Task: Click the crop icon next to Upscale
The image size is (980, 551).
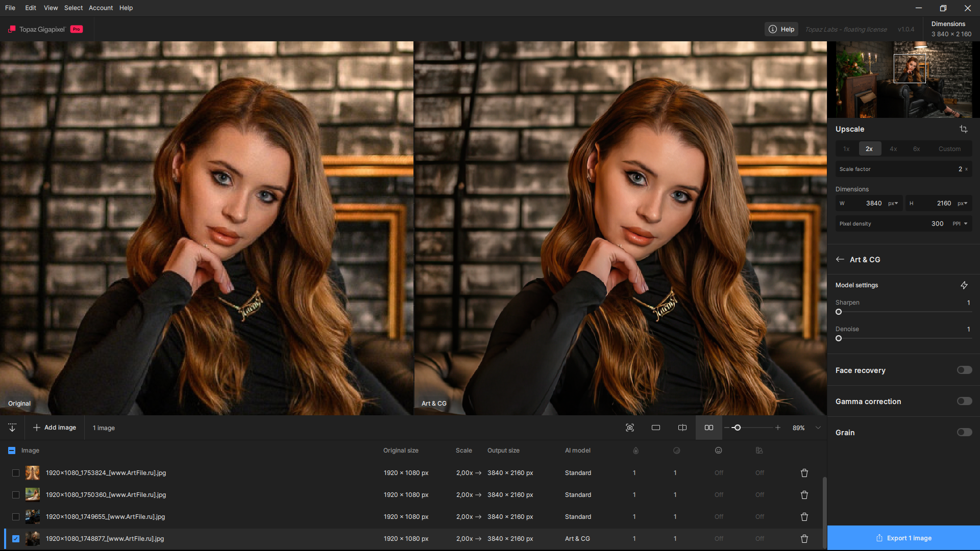Action: pos(963,129)
